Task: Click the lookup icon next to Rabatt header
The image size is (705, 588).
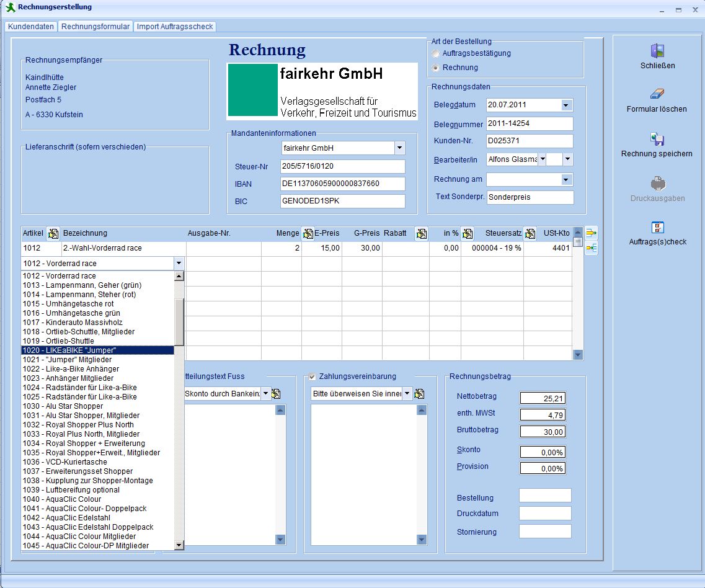Action: click(x=421, y=233)
